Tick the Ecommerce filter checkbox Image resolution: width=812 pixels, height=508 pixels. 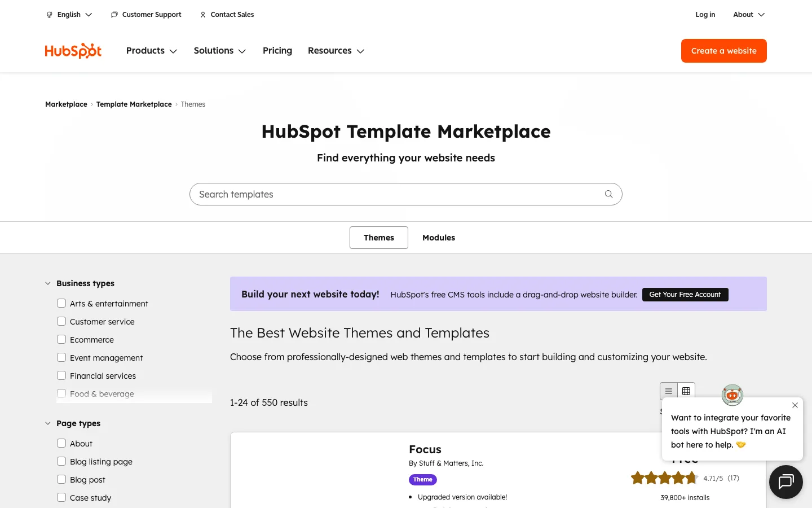61,339
